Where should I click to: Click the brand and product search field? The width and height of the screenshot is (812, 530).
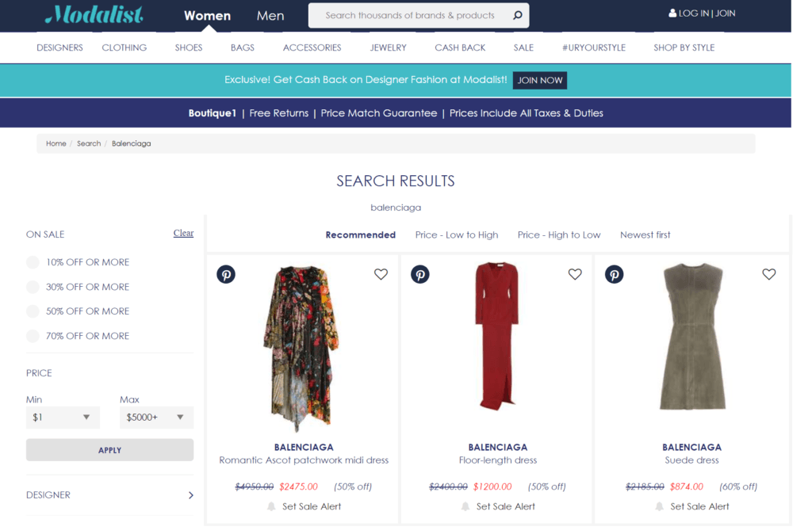tap(410, 15)
